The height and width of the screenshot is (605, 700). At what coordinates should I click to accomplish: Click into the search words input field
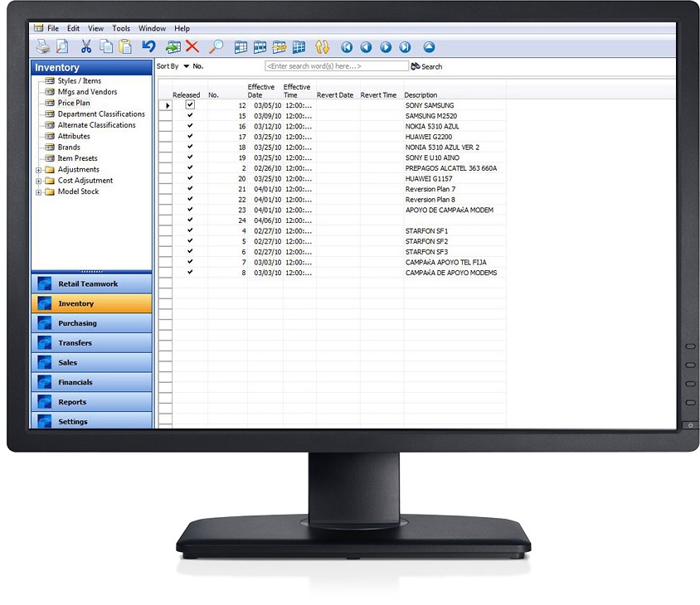[336, 66]
